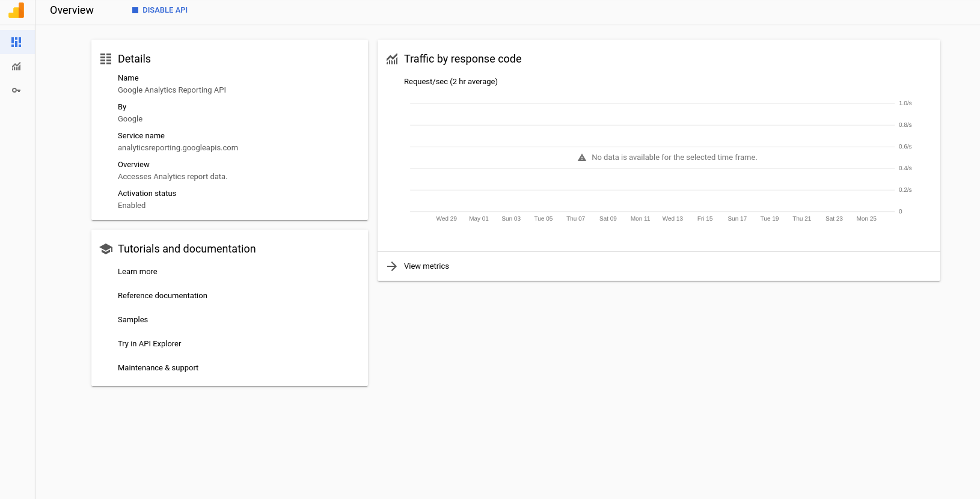Open the Credentials key sidebar icon
The image size is (980, 499).
click(x=16, y=90)
